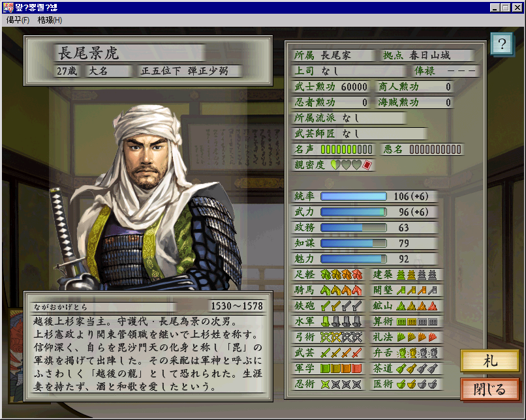Click the 足軽 infantry skill icons
The height and width of the screenshot is (420, 526).
coord(341,275)
